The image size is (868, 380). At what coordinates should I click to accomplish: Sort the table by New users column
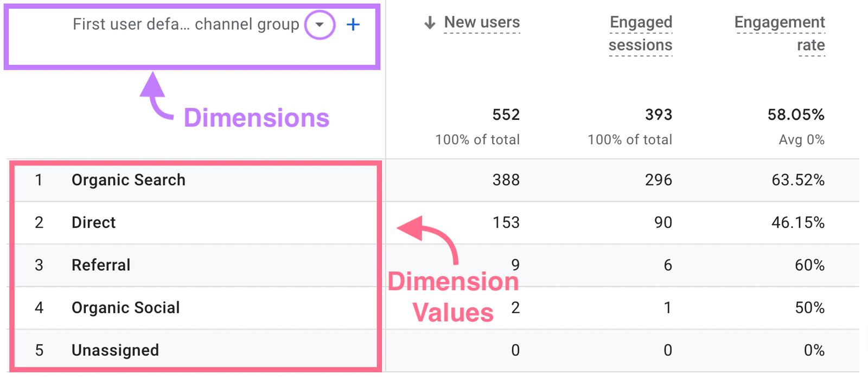click(482, 22)
